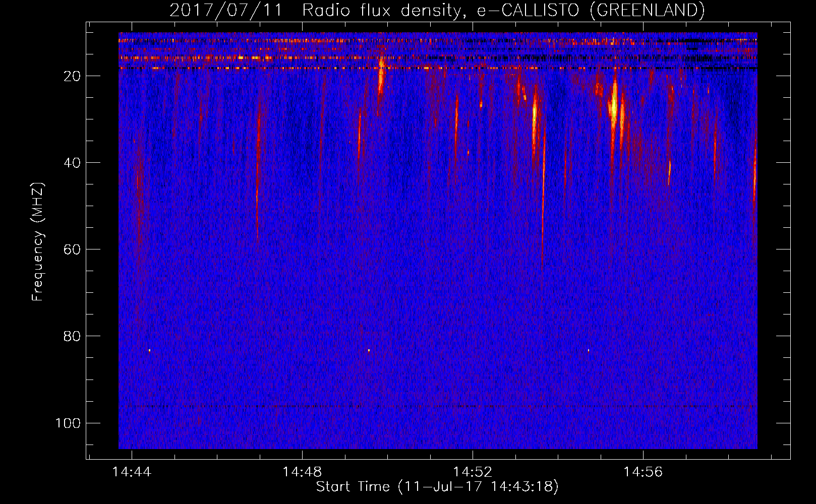Click the 14:48 time tick label
Image resolution: width=816 pixels, height=504 pixels.
coord(302,472)
